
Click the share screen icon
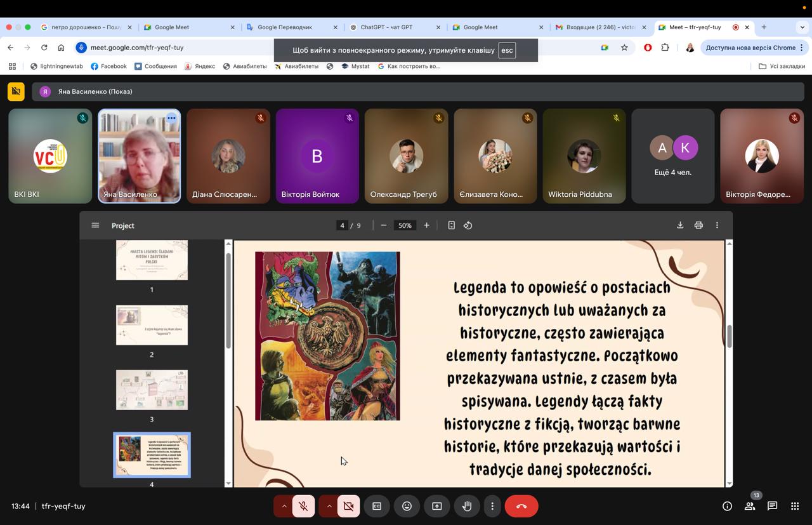click(437, 506)
